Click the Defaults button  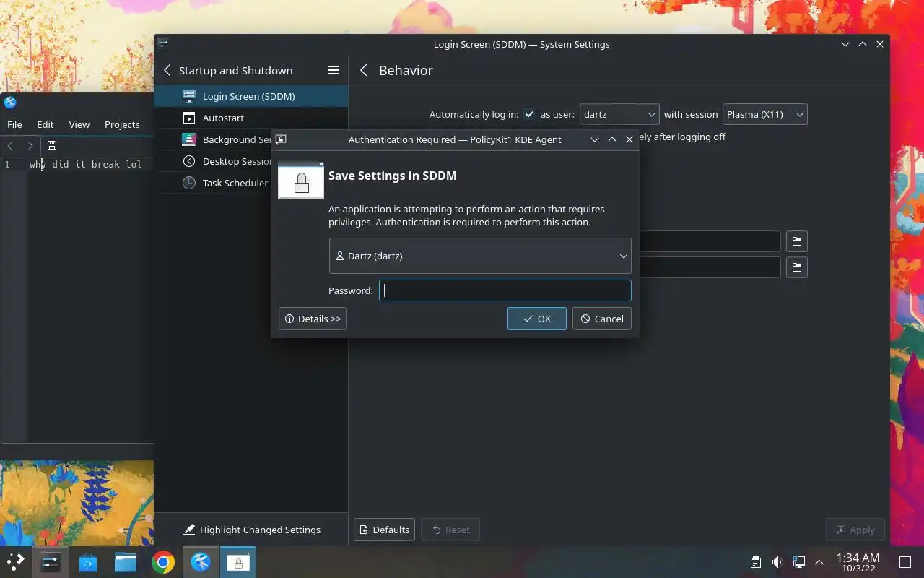click(384, 530)
